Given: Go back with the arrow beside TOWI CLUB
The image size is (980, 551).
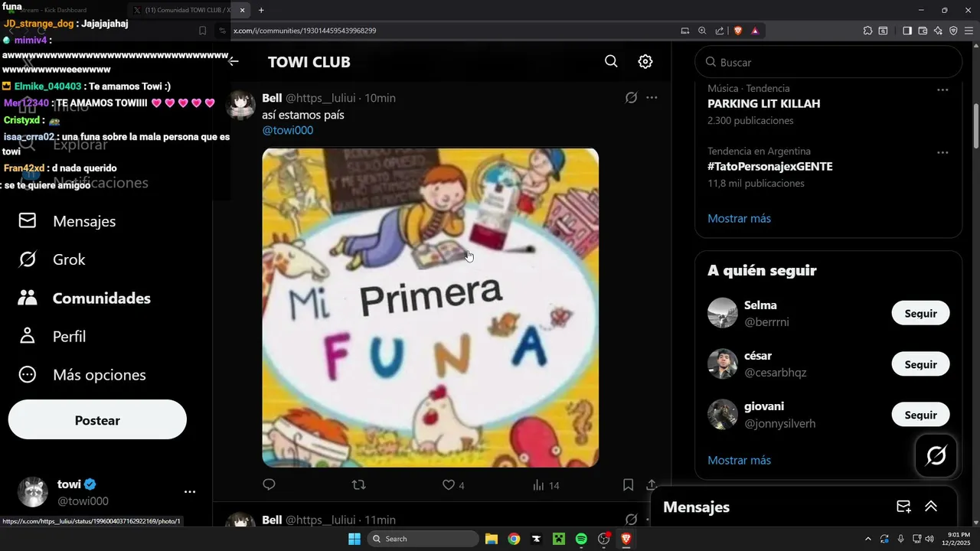Looking at the screenshot, I should (234, 61).
